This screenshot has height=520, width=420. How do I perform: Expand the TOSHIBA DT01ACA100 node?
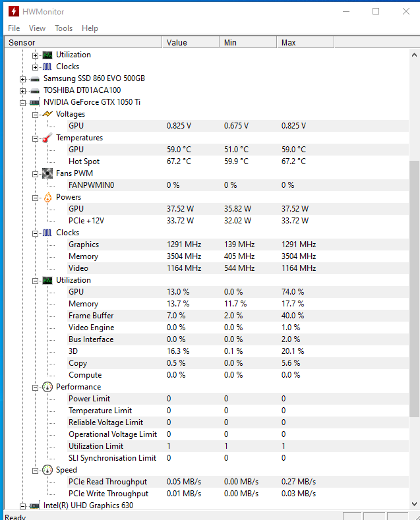pyautogui.click(x=22, y=91)
